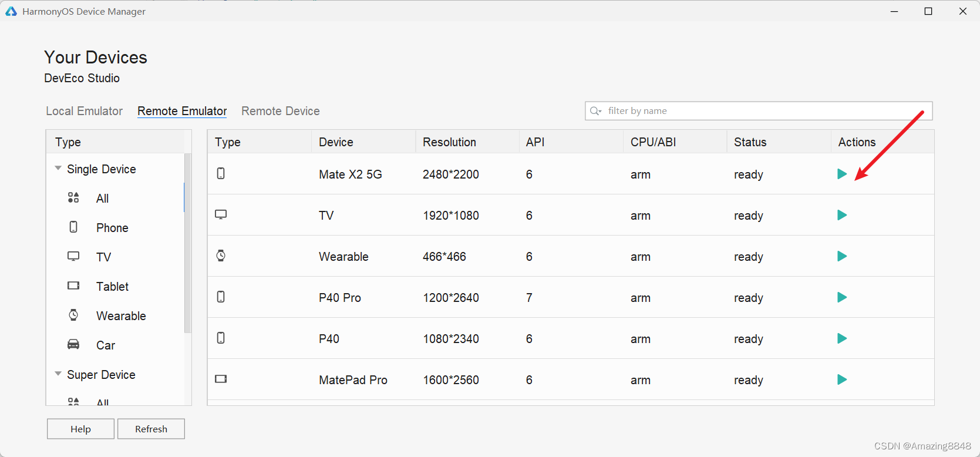Collapse the Single Device tree group
Screen dimensions: 980x457
(x=58, y=168)
